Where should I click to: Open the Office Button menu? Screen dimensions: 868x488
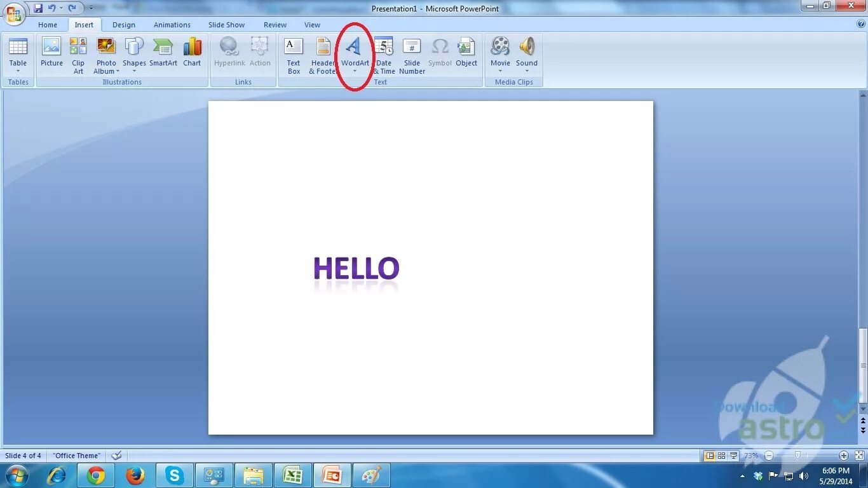(14, 13)
